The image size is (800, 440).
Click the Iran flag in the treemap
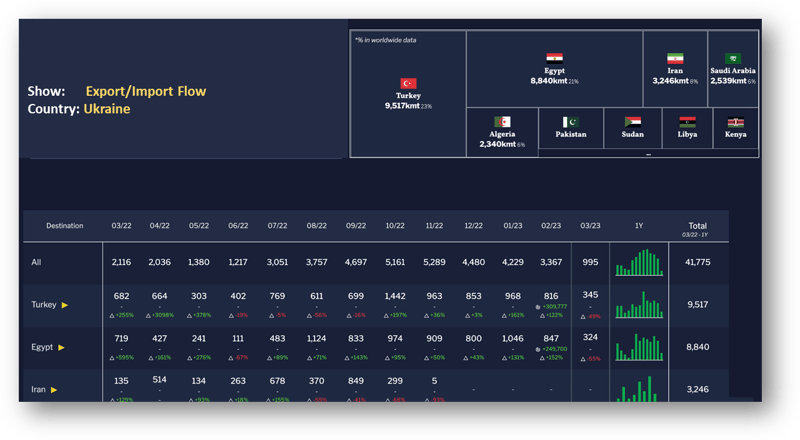pos(675,58)
